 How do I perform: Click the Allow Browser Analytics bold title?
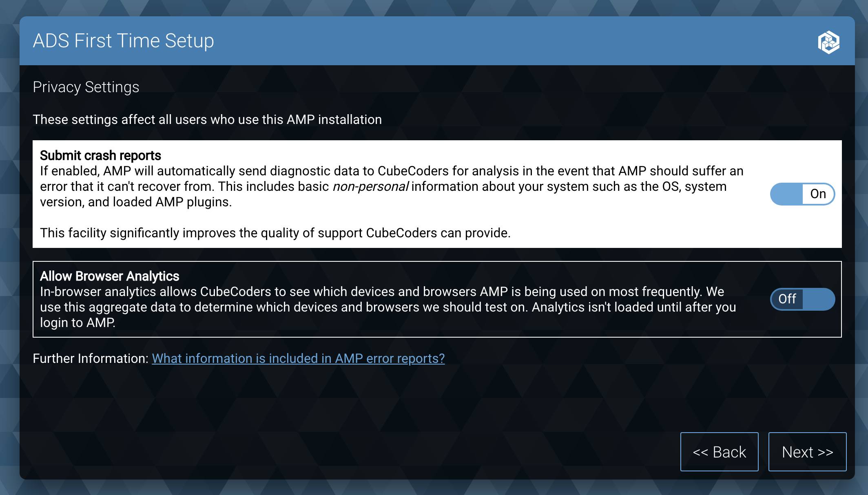tap(109, 276)
